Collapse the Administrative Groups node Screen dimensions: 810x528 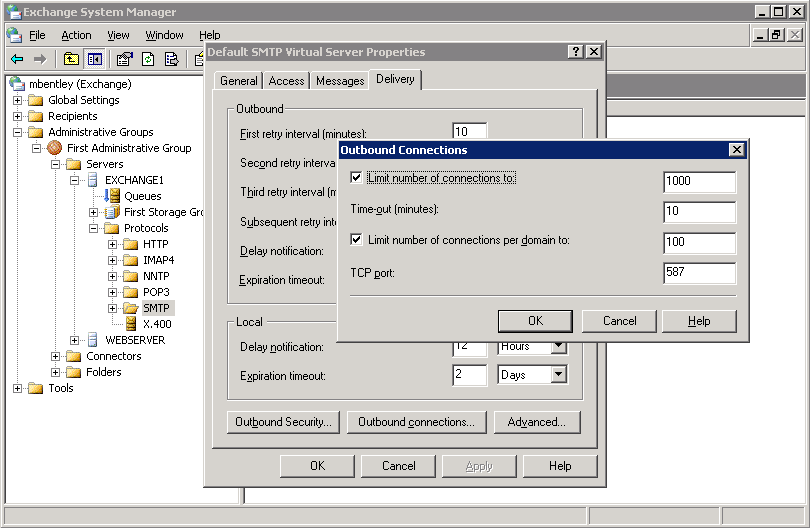click(18, 132)
